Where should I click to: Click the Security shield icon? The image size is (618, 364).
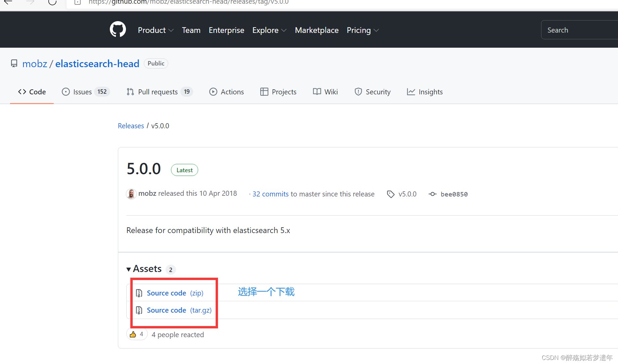358,92
